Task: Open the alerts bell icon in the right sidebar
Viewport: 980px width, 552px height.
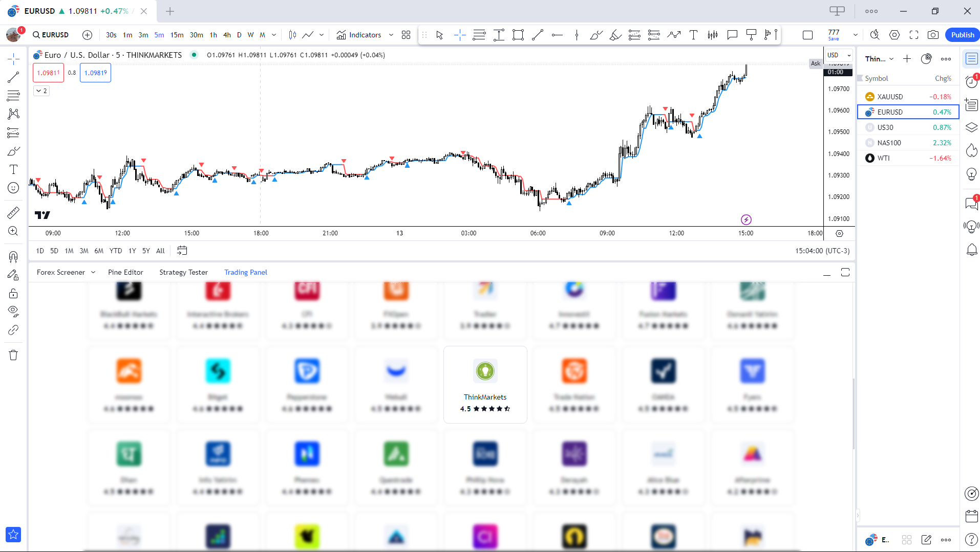Action: pos(971,250)
